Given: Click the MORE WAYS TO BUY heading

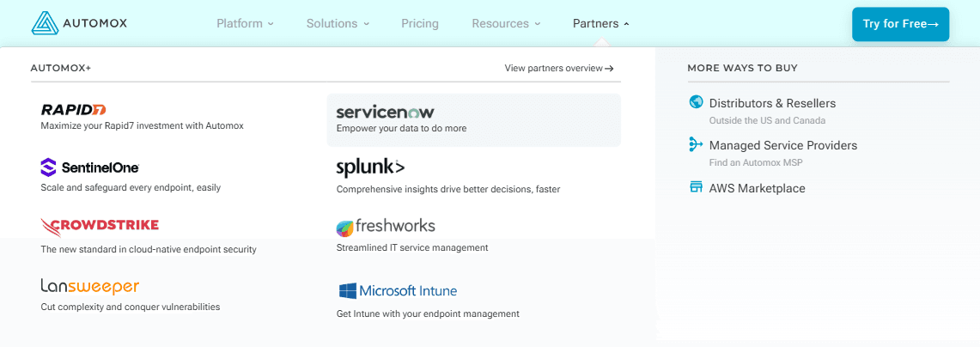Looking at the screenshot, I should (742, 68).
